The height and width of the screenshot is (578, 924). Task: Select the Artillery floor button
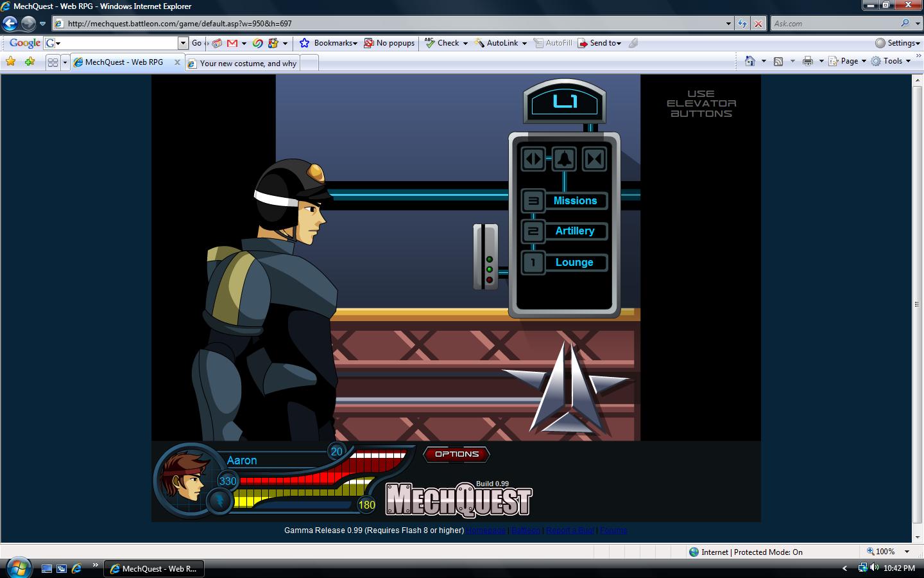coord(565,231)
